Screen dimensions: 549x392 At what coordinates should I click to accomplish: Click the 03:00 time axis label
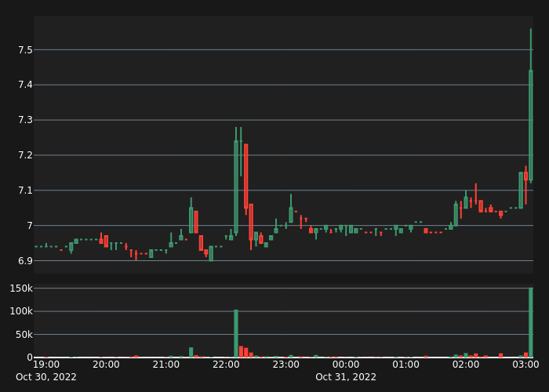pos(526,365)
